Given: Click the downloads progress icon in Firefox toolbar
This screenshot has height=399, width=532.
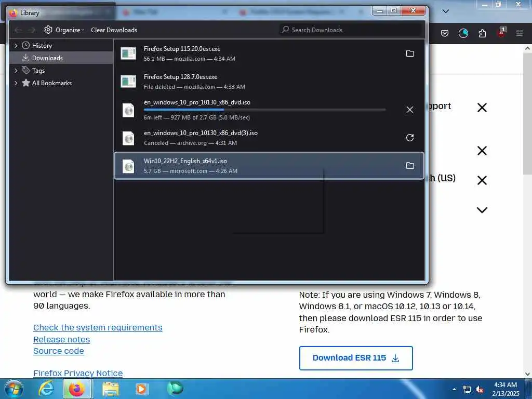Looking at the screenshot, I should tap(463, 33).
